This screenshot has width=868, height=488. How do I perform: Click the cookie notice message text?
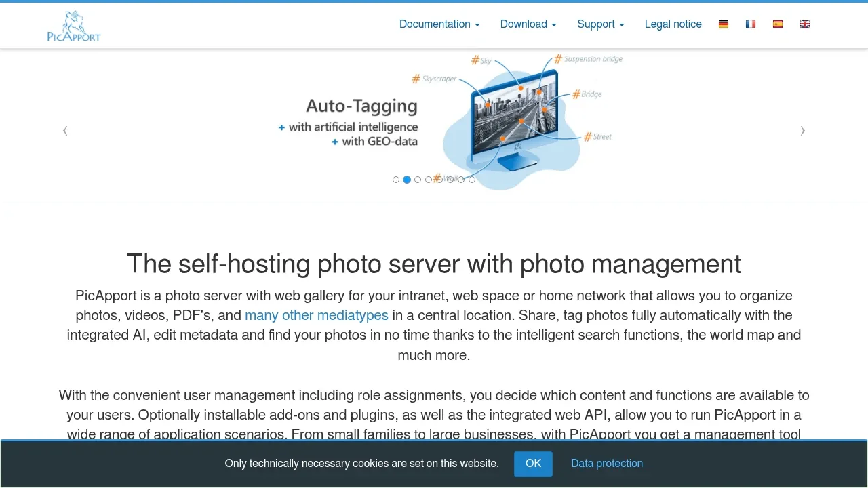362,464
